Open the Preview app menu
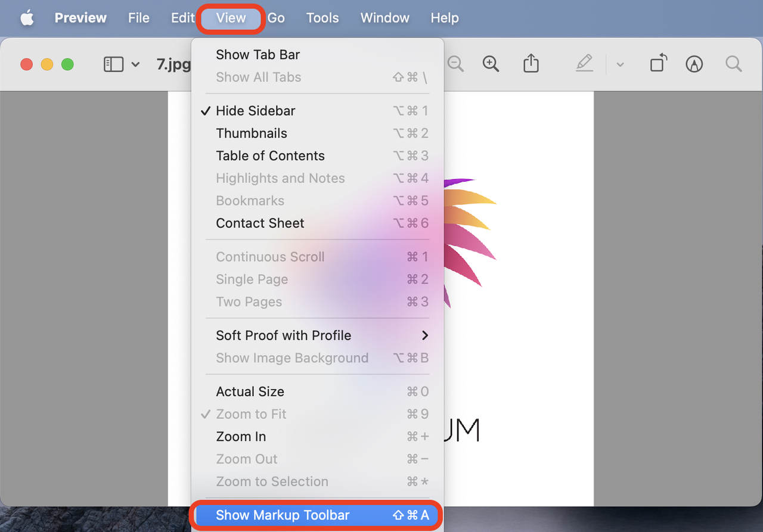The width and height of the screenshot is (763, 532). point(80,18)
